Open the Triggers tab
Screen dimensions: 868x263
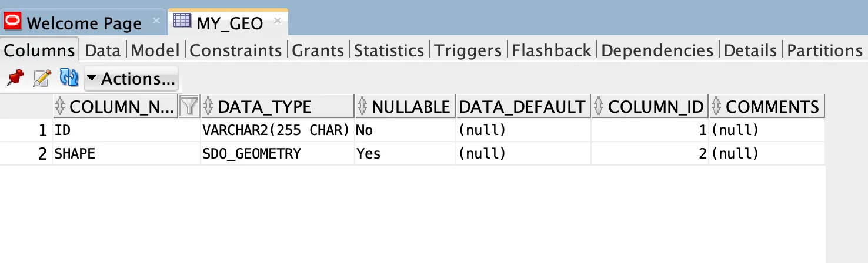point(468,50)
